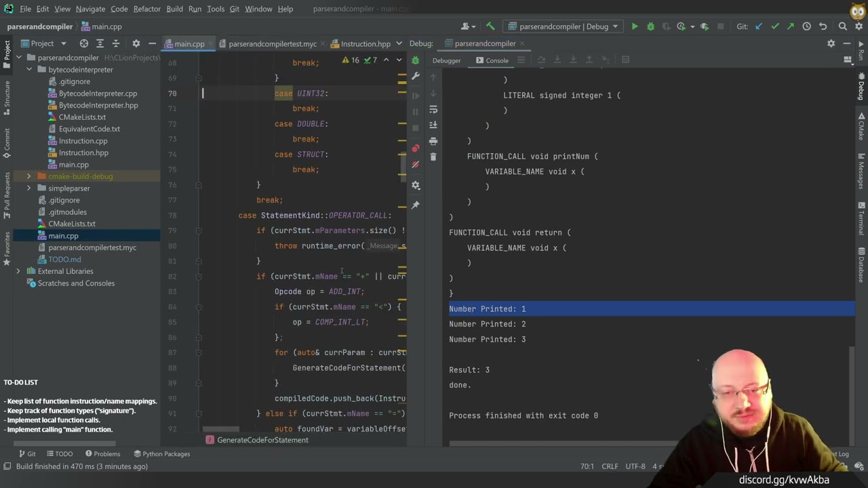Switch to Instruction.hpp editor tab
This screenshot has width=868, height=488.
click(x=365, y=44)
